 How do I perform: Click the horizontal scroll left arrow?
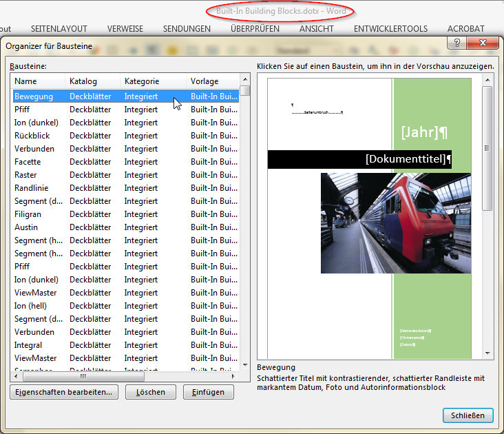point(16,376)
